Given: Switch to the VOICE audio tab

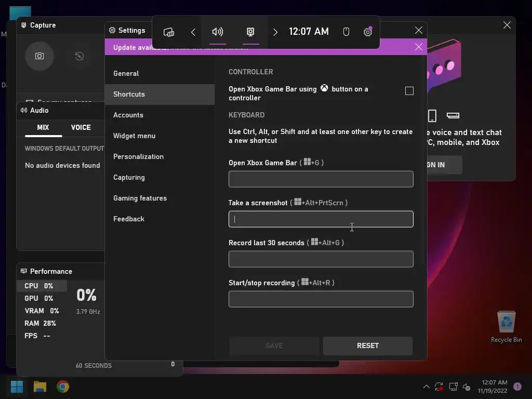Looking at the screenshot, I should pyautogui.click(x=81, y=128).
